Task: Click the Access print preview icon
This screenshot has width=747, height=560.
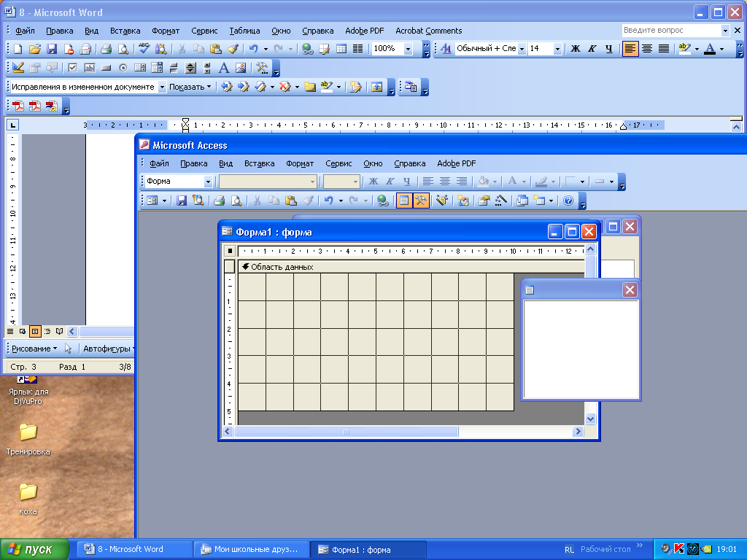Action: pos(236,201)
